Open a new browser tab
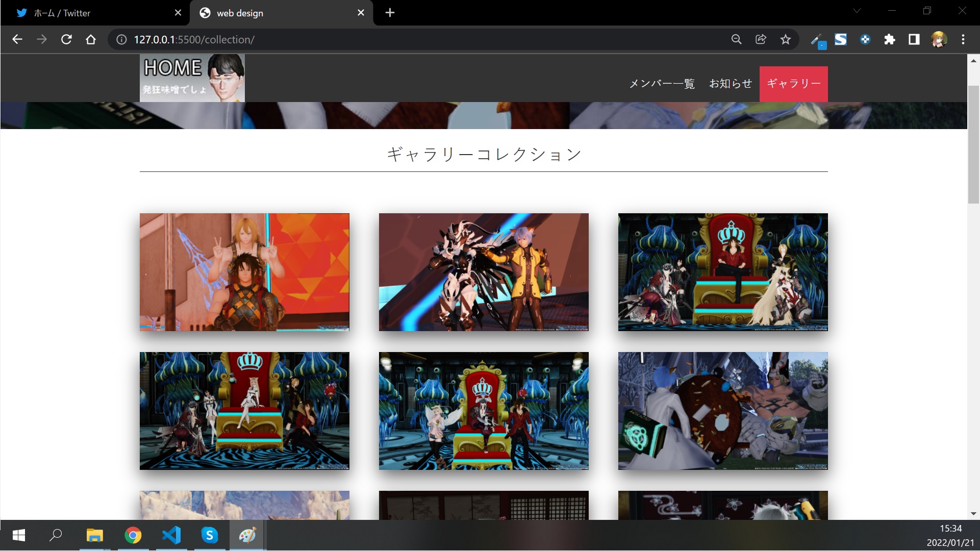This screenshot has width=980, height=551. point(390,13)
